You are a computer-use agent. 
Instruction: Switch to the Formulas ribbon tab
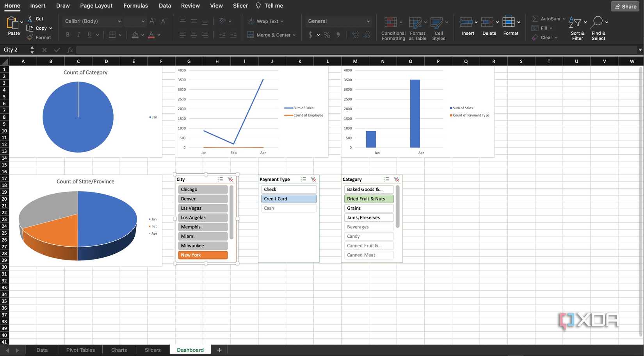click(135, 5)
